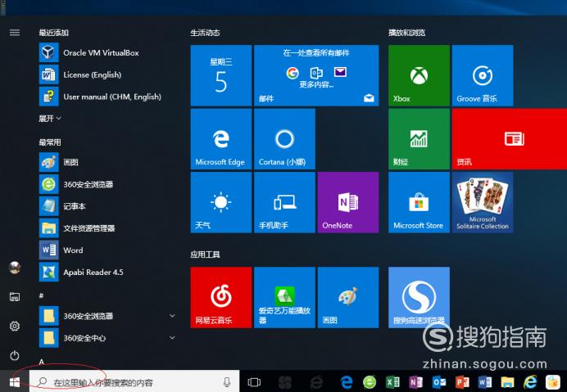Focus the taskbar search input box
The image size is (567, 392).
[134, 382]
